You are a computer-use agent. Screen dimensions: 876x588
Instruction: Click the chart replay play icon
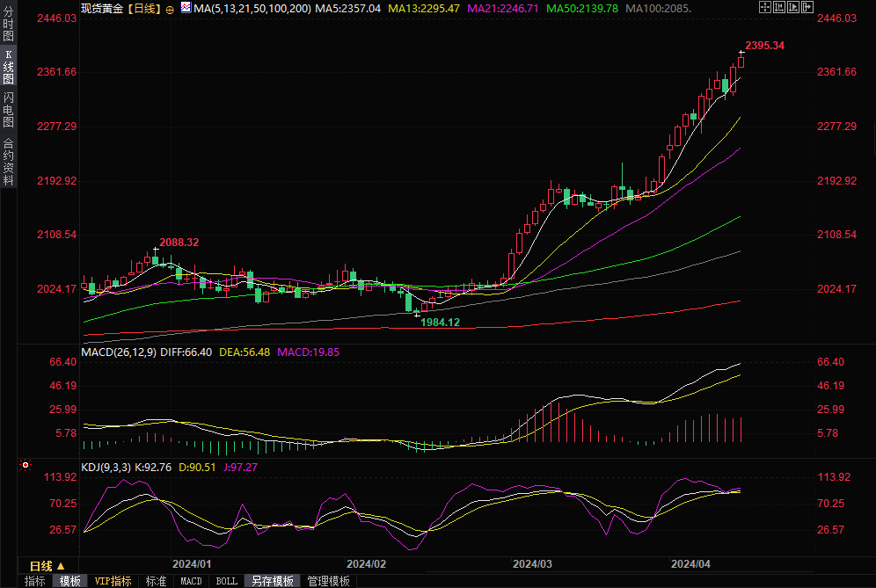pyautogui.click(x=793, y=8)
